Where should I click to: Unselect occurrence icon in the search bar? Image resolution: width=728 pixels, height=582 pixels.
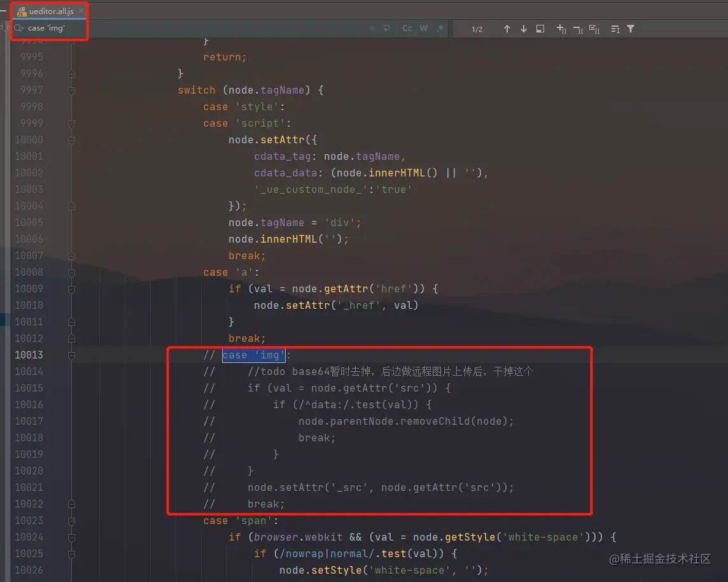click(578, 29)
